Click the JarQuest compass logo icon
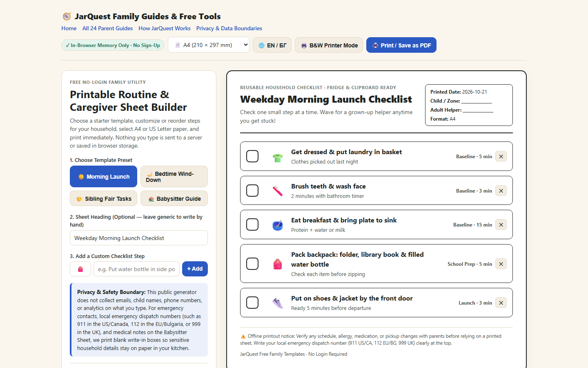588x368 pixels. coord(67,16)
